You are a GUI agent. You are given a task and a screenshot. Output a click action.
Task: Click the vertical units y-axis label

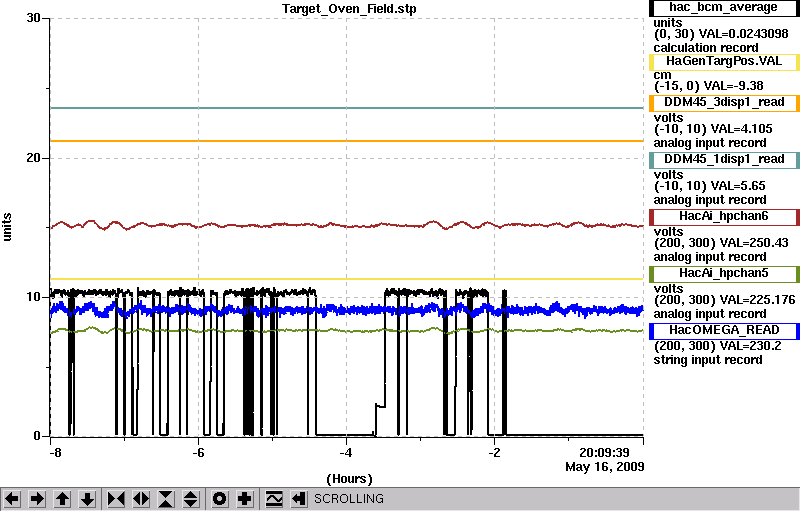7,227
